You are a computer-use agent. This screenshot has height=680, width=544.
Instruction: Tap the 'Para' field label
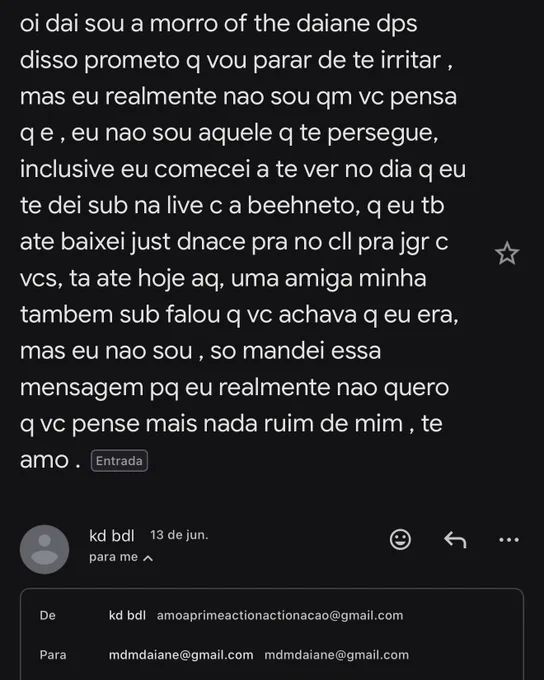click(x=53, y=655)
